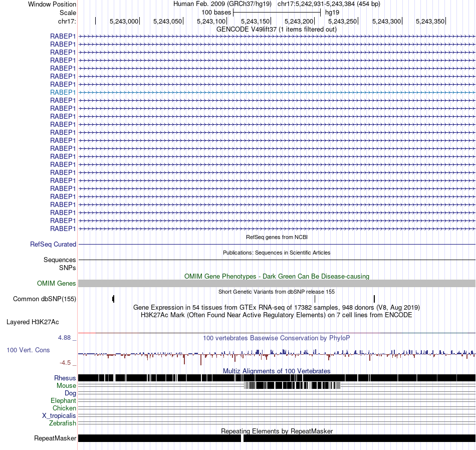Open 'Publications: Sequences in Scientific Articles' title
Image resolution: width=476 pixels, height=450 pixels.
[277, 253]
